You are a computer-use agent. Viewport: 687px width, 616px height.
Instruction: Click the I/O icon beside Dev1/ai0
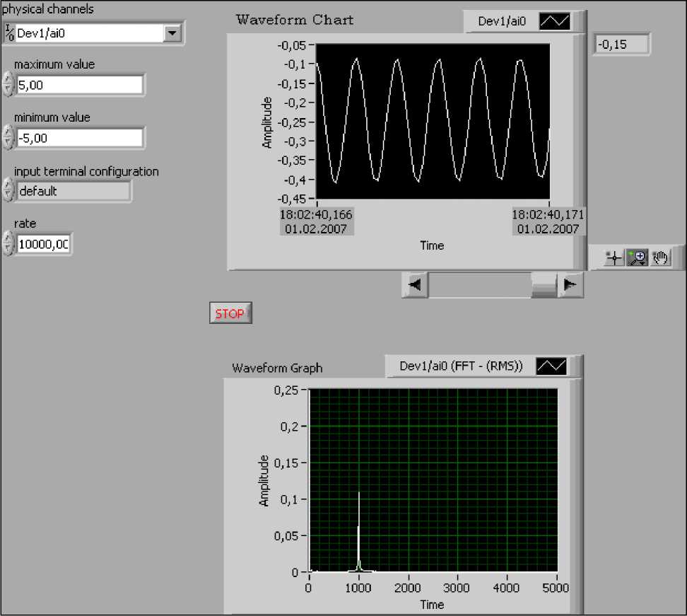coord(9,33)
